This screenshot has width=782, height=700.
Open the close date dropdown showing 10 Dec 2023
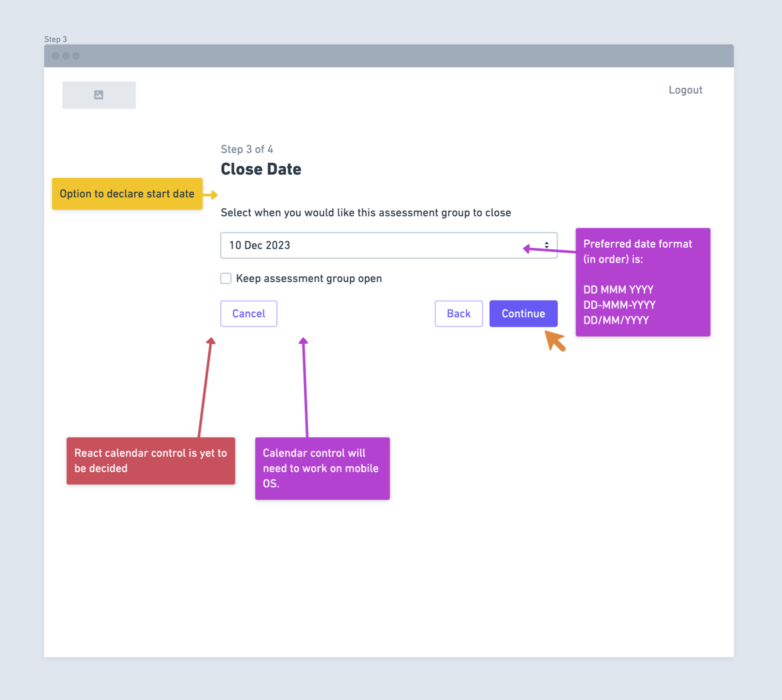click(389, 245)
